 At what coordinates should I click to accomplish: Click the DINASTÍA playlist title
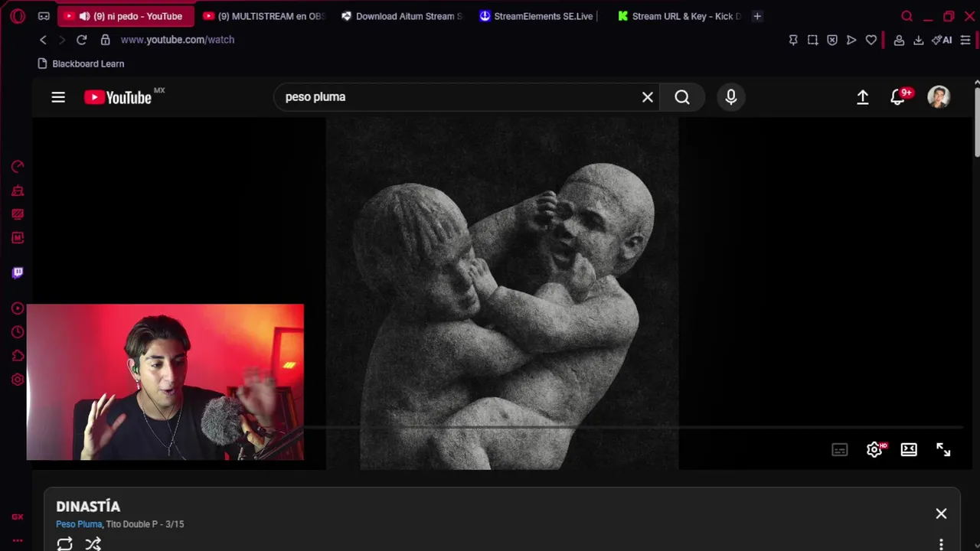[x=88, y=507]
